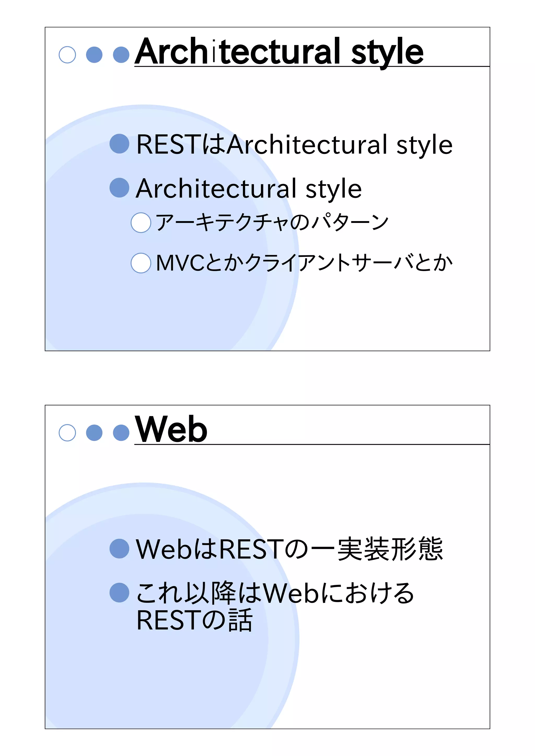Click the second filled dot in the first slide header

point(94,55)
